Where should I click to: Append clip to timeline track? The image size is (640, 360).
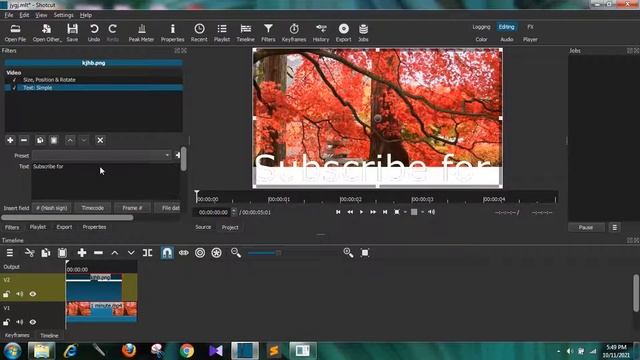click(82, 253)
